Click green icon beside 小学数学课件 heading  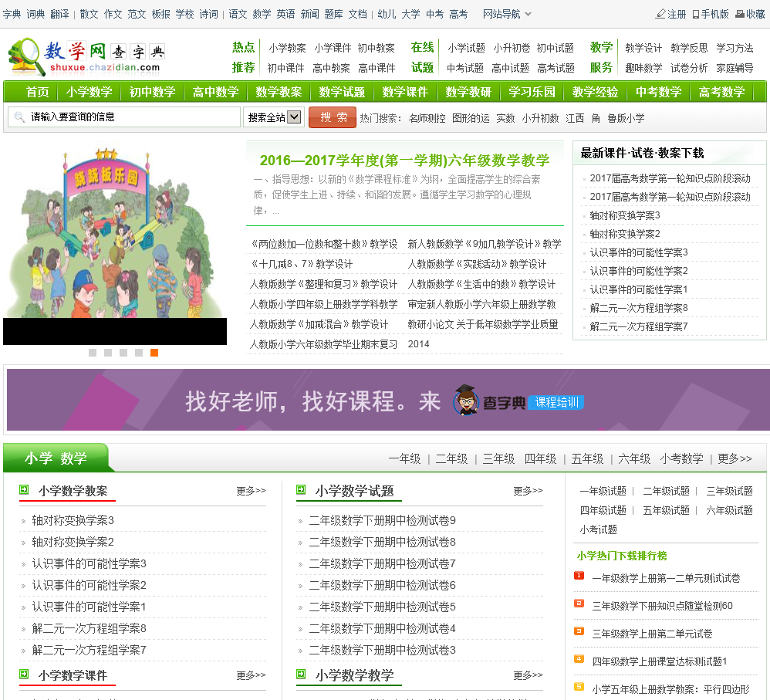pyautogui.click(x=24, y=674)
